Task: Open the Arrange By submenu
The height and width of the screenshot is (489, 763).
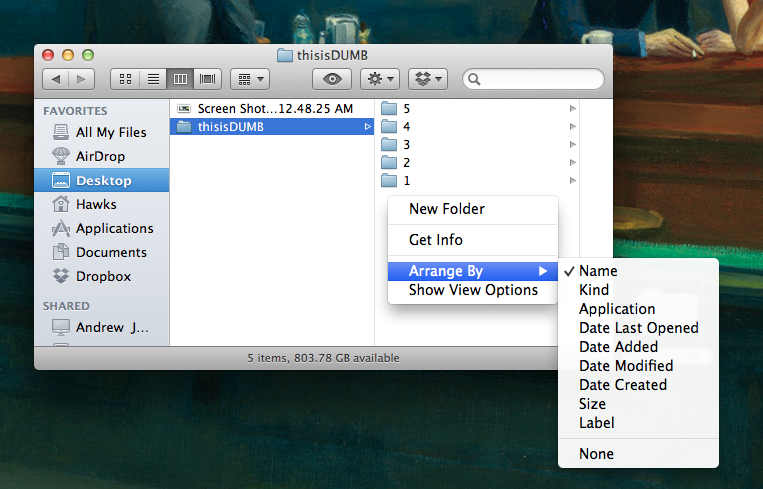Action: [472, 271]
